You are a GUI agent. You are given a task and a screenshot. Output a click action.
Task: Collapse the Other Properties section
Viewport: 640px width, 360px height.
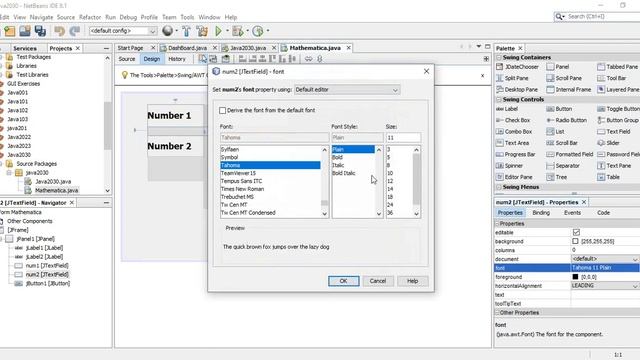497,313
